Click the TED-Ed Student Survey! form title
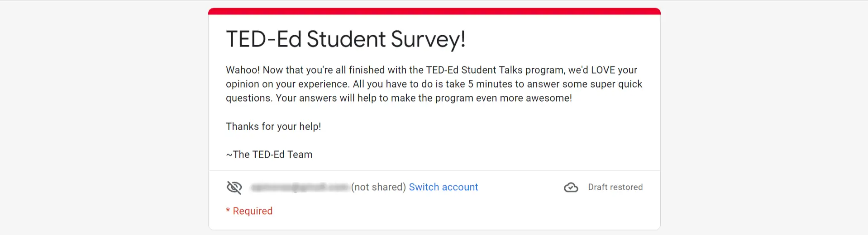This screenshot has width=868, height=235. pyautogui.click(x=346, y=39)
